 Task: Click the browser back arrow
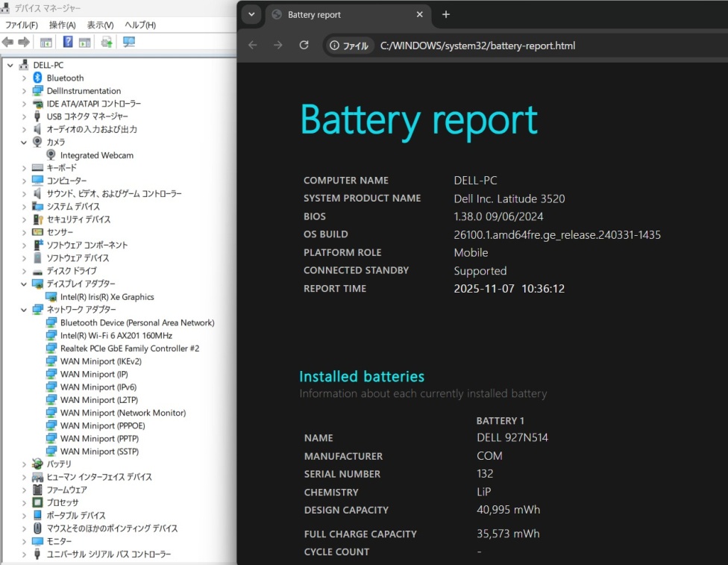tap(253, 46)
